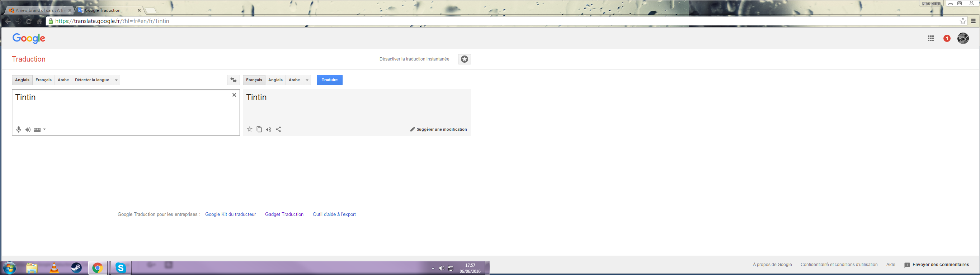Clear the source text with X

(234, 95)
